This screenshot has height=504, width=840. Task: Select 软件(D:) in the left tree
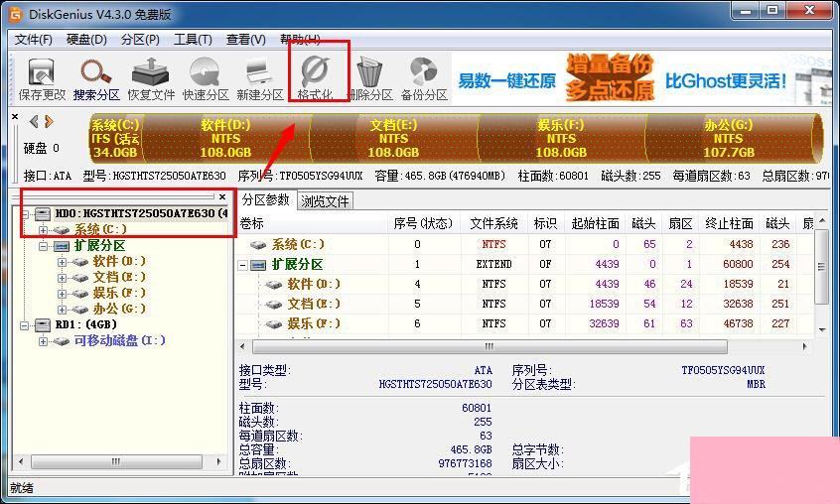[x=119, y=261]
